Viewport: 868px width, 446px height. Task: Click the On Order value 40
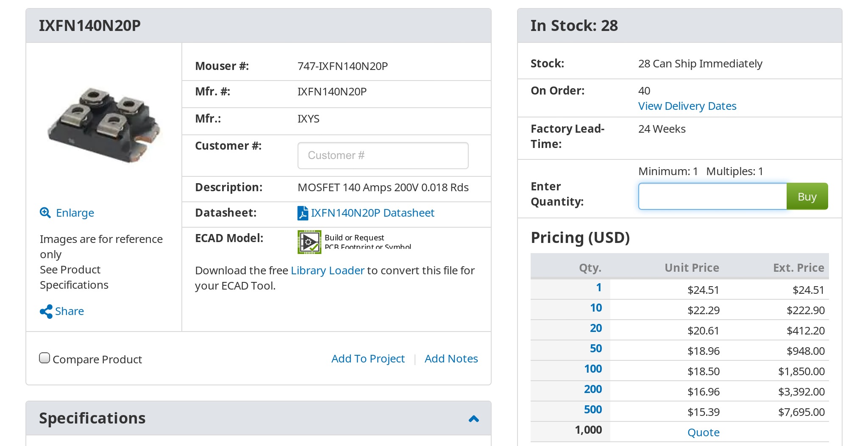pyautogui.click(x=644, y=91)
